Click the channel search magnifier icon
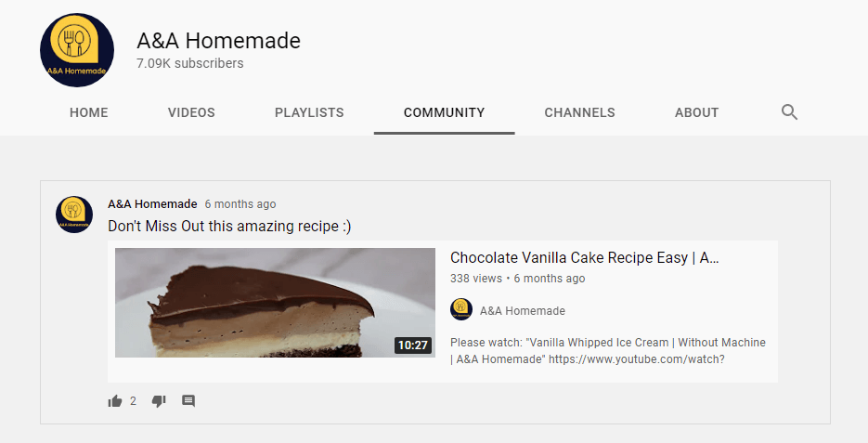Image resolution: width=868 pixels, height=443 pixels. coord(789,112)
